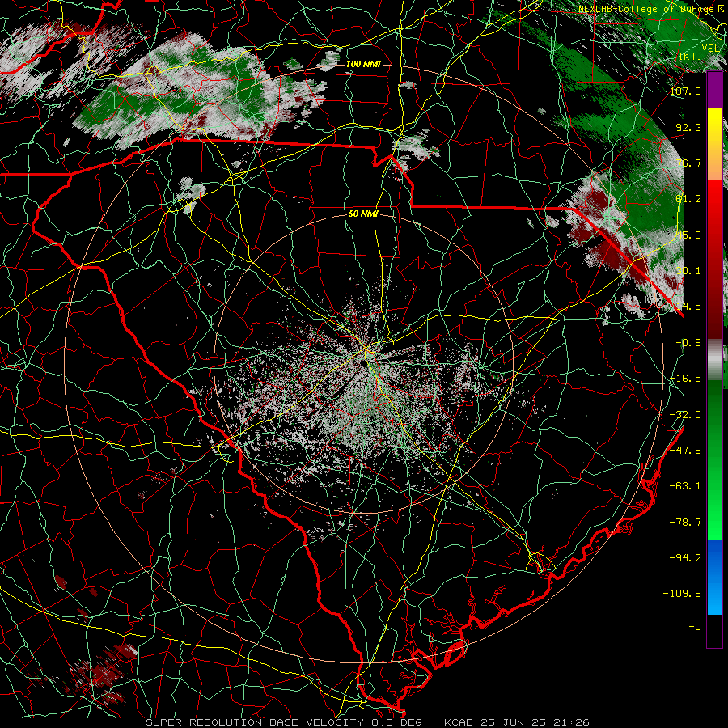The height and width of the screenshot is (728, 728).
Task: Select the VEL legend title
Action: 710,48
